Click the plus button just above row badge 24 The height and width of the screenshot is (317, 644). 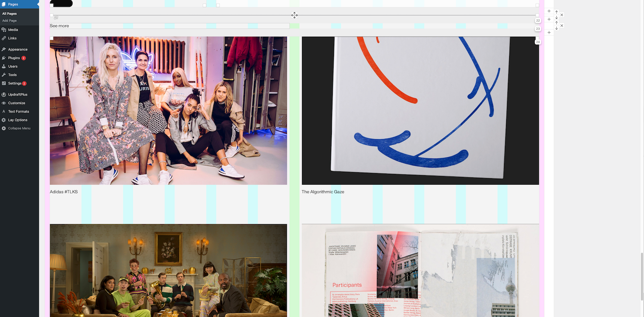click(549, 33)
